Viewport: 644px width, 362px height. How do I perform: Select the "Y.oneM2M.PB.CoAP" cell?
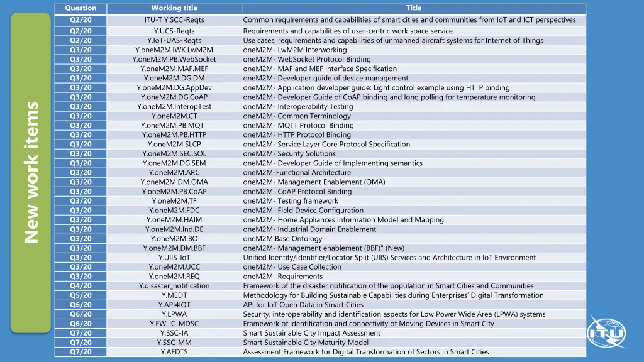174,192
